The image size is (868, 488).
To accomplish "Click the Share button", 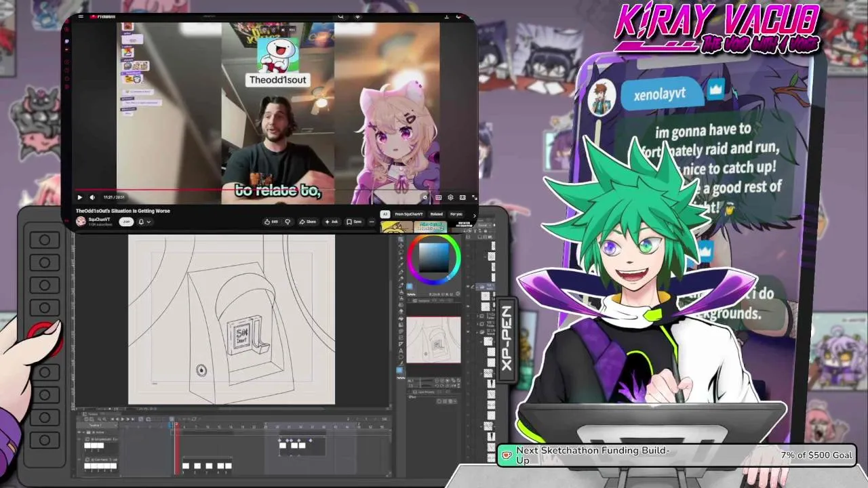I will 308,222.
